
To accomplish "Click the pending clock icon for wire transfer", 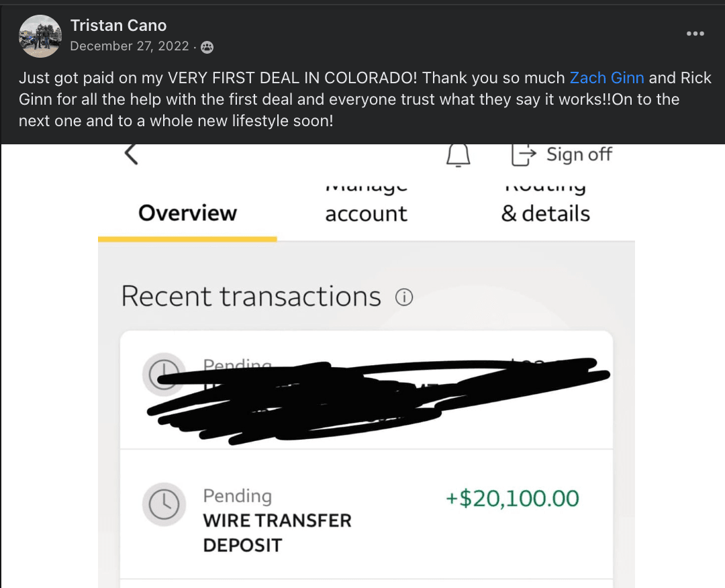I will tap(164, 505).
